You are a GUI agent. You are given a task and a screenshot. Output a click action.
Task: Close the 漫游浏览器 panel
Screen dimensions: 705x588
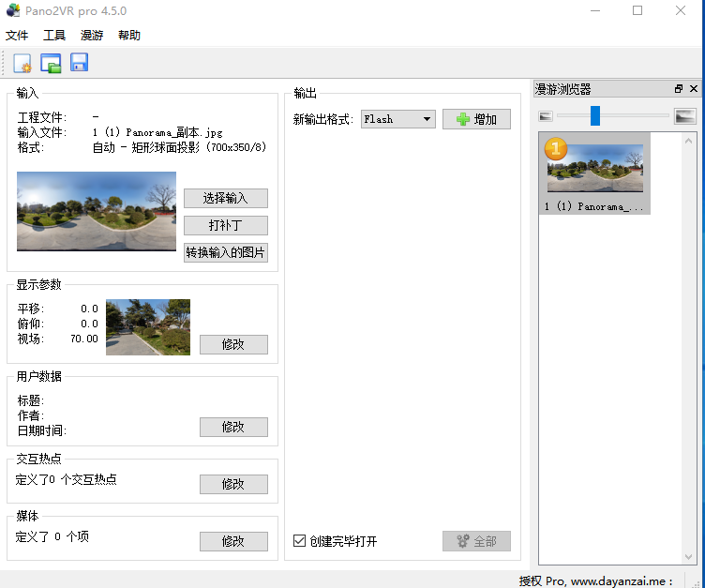point(694,89)
